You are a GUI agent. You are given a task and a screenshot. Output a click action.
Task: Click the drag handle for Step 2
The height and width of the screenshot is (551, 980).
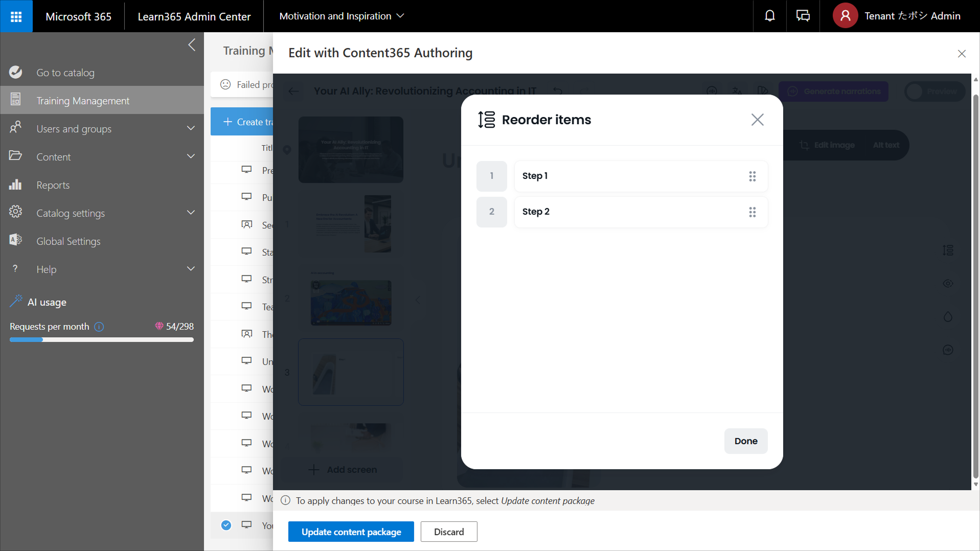coord(752,212)
